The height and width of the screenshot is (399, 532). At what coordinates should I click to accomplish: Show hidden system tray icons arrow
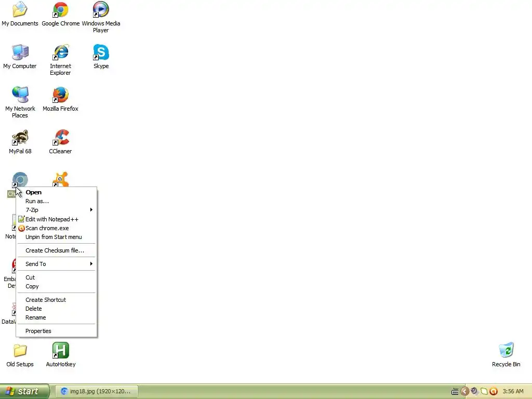point(464,392)
